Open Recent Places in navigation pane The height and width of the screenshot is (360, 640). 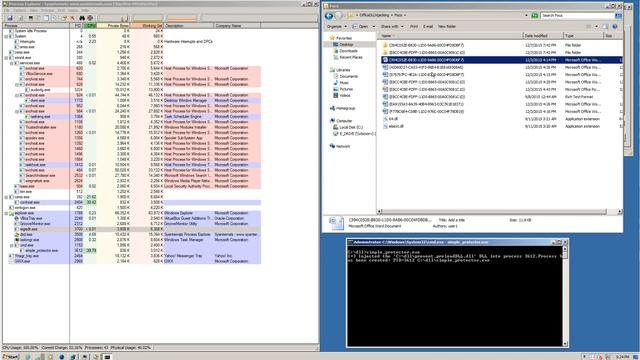pos(351,58)
